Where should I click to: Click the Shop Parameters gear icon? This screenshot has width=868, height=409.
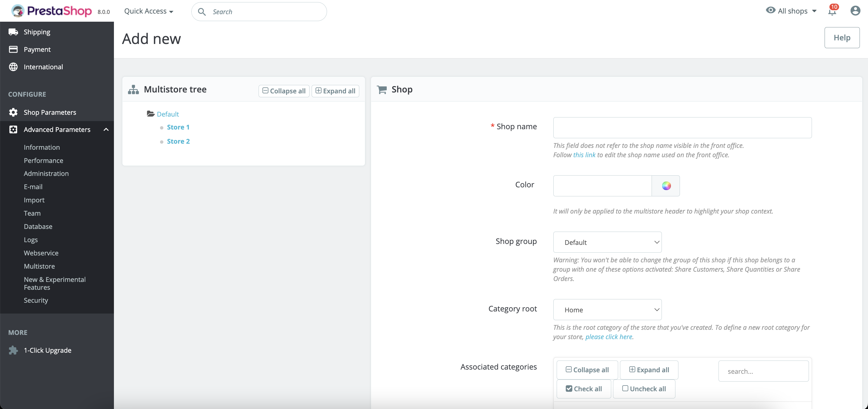(x=13, y=112)
